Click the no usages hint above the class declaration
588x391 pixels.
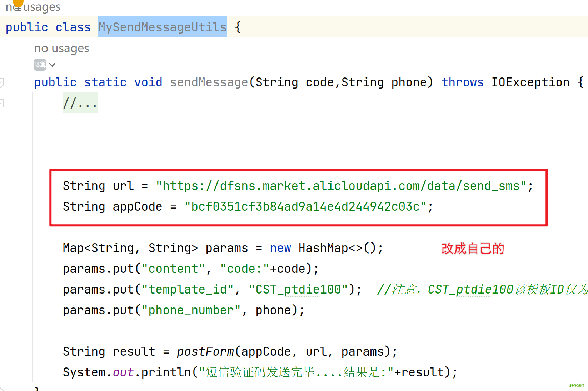pyautogui.click(x=33, y=7)
